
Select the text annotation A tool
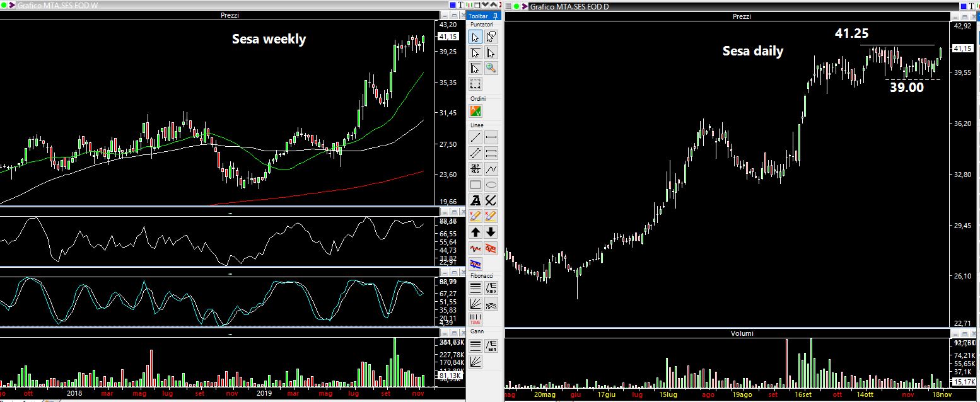[x=475, y=200]
